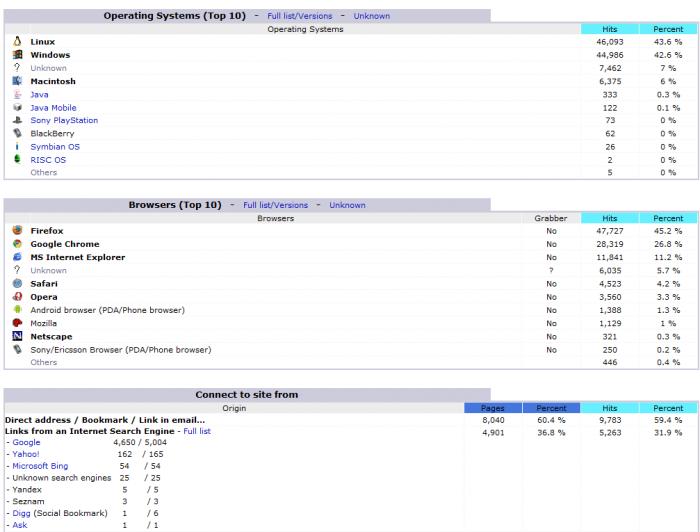700x532 pixels.
Task: Click the Browsers Hits column header
Action: point(609,218)
